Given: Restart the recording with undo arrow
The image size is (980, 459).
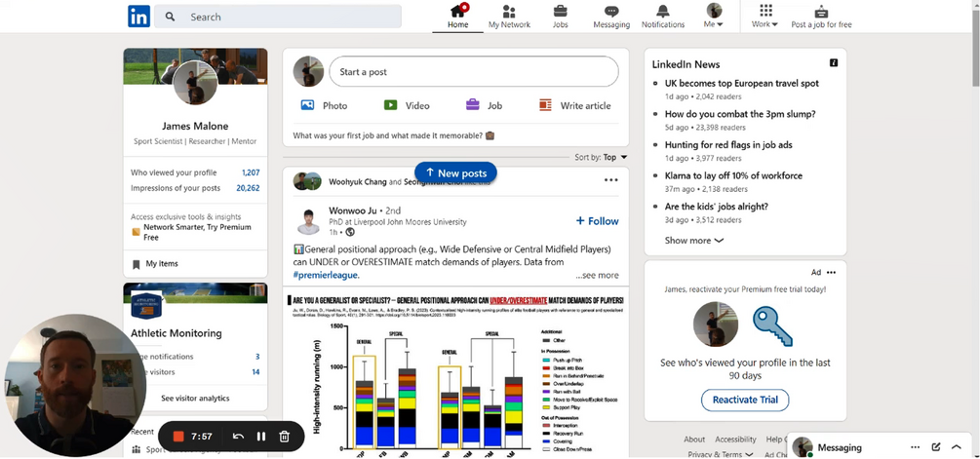Looking at the screenshot, I should click(x=238, y=437).
